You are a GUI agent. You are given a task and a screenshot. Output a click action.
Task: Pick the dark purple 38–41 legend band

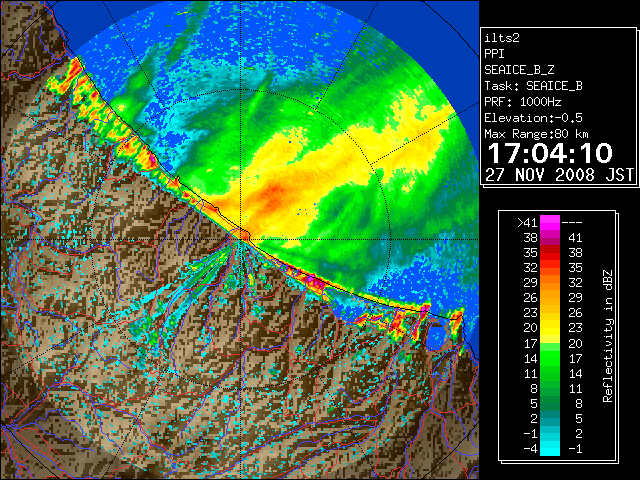pyautogui.click(x=550, y=237)
